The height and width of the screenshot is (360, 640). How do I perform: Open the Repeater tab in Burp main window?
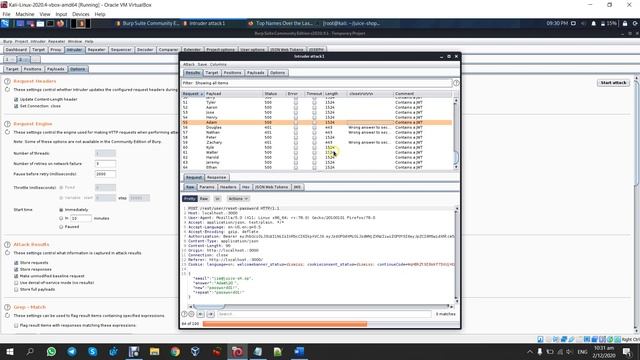point(96,50)
